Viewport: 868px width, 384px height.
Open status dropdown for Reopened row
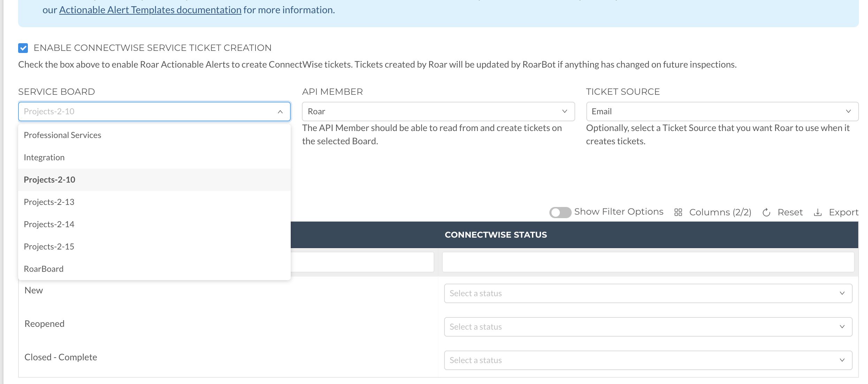[x=648, y=327]
